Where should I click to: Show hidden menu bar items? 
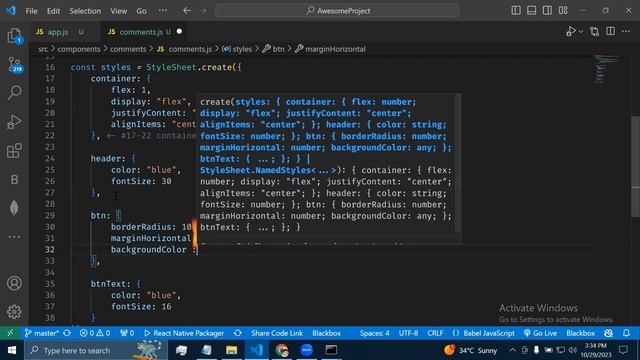point(162,11)
